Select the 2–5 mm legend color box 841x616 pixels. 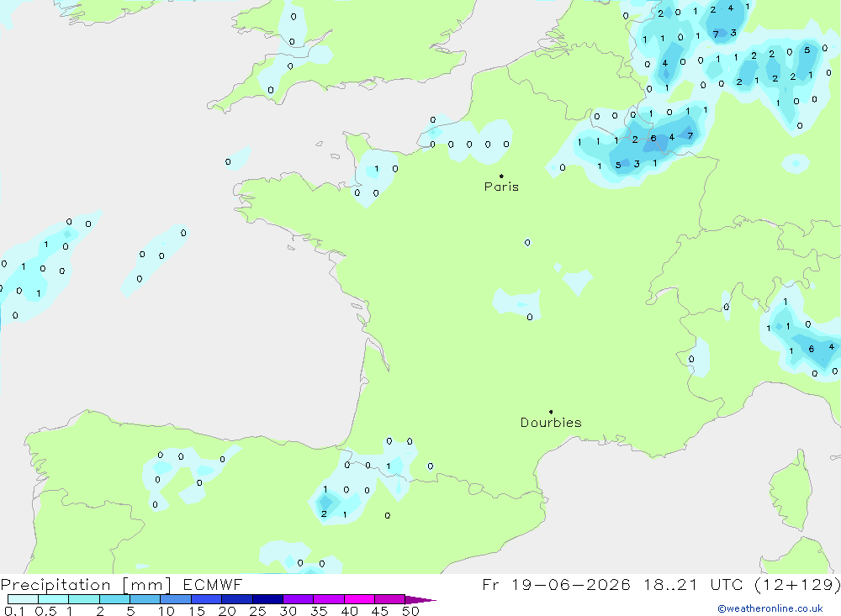pos(114,599)
